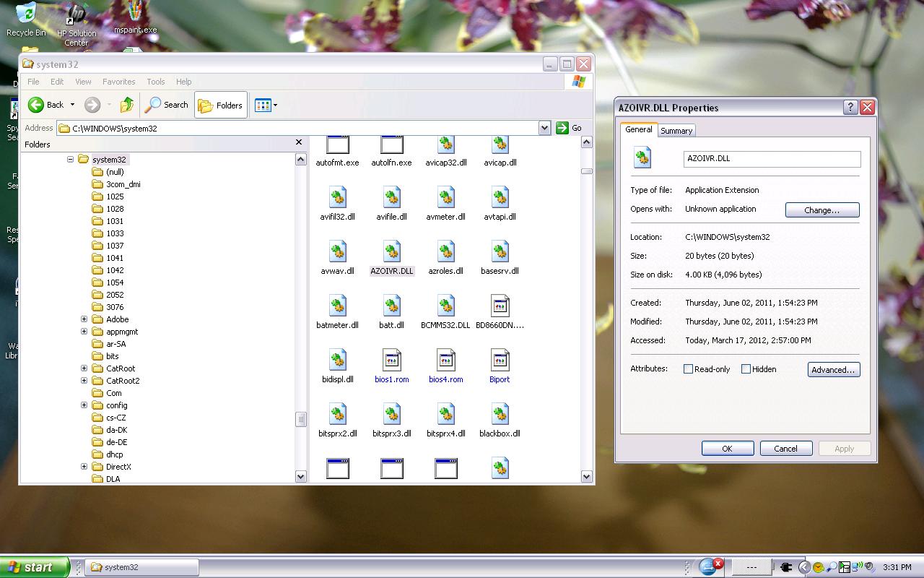Image resolution: width=924 pixels, height=578 pixels.
Task: Enable the Hidden attribute checkbox
Action: pos(746,369)
